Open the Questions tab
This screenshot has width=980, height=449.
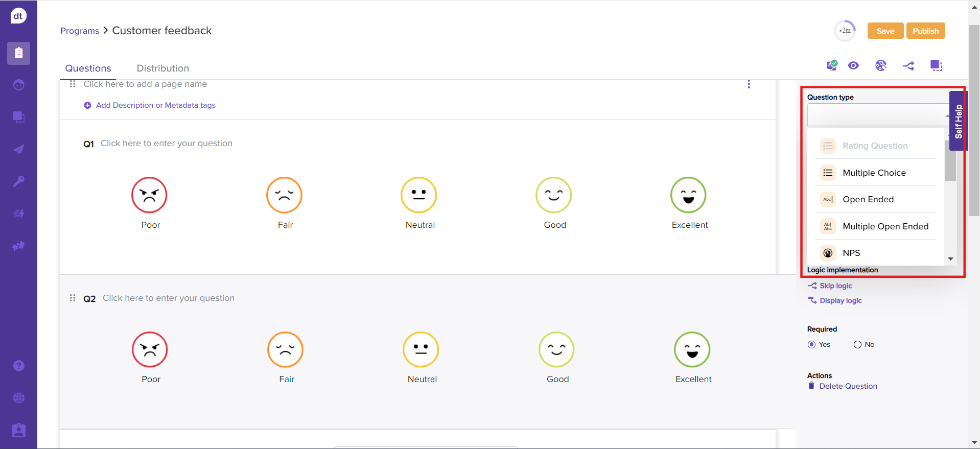pyautogui.click(x=88, y=68)
